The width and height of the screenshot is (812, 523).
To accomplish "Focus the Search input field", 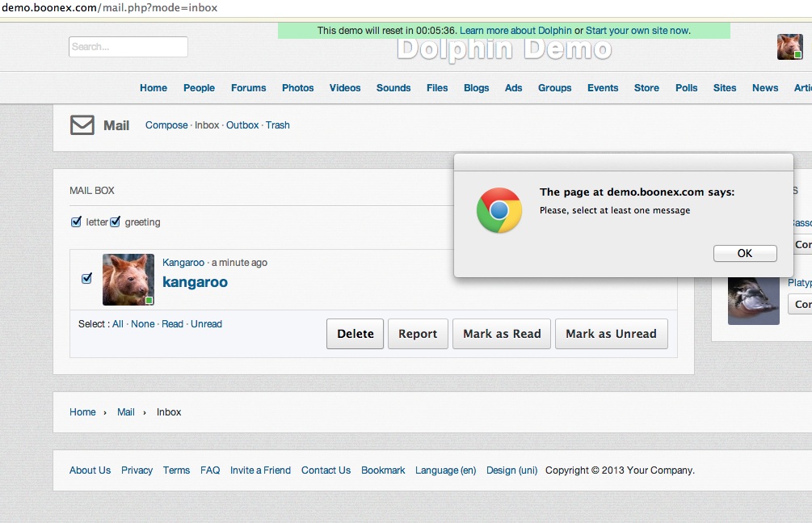I will pyautogui.click(x=128, y=47).
